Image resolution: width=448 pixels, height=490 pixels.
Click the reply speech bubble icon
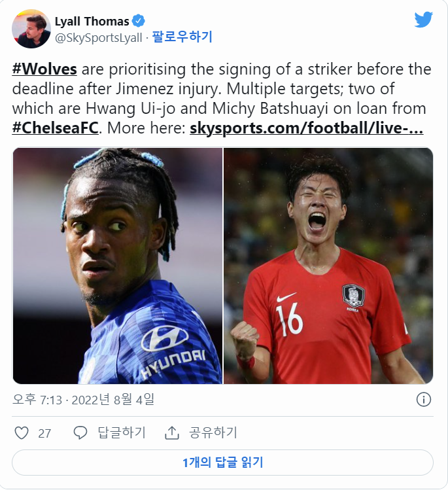tap(80, 433)
